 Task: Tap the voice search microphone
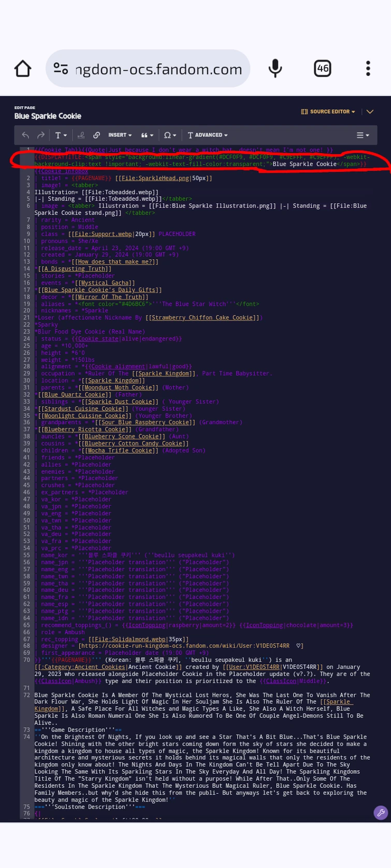pyautogui.click(x=275, y=69)
